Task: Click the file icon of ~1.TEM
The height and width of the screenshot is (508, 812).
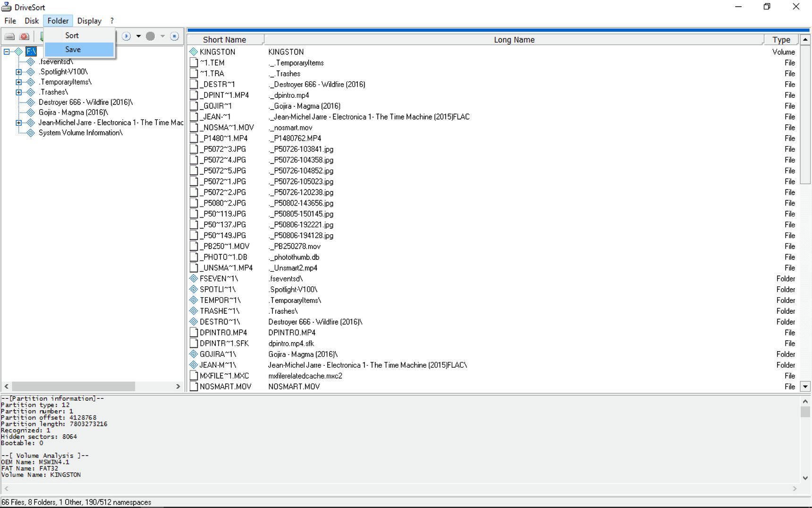Action: pyautogui.click(x=194, y=63)
